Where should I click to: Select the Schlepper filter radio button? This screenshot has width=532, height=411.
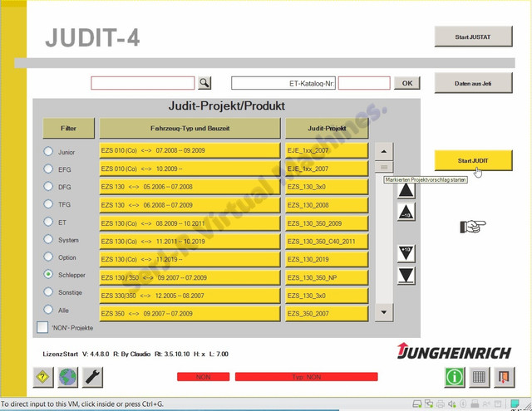coord(48,274)
